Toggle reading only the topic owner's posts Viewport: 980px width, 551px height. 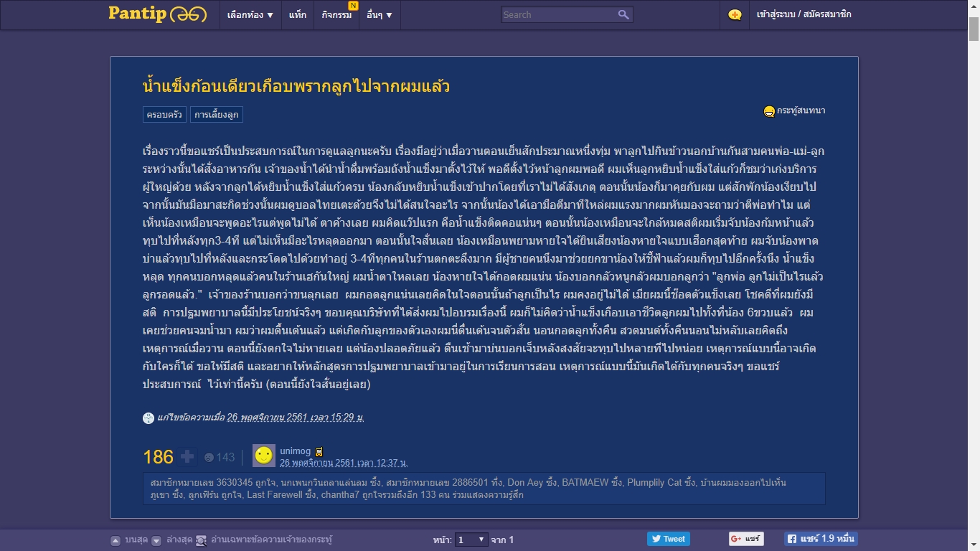(265, 540)
